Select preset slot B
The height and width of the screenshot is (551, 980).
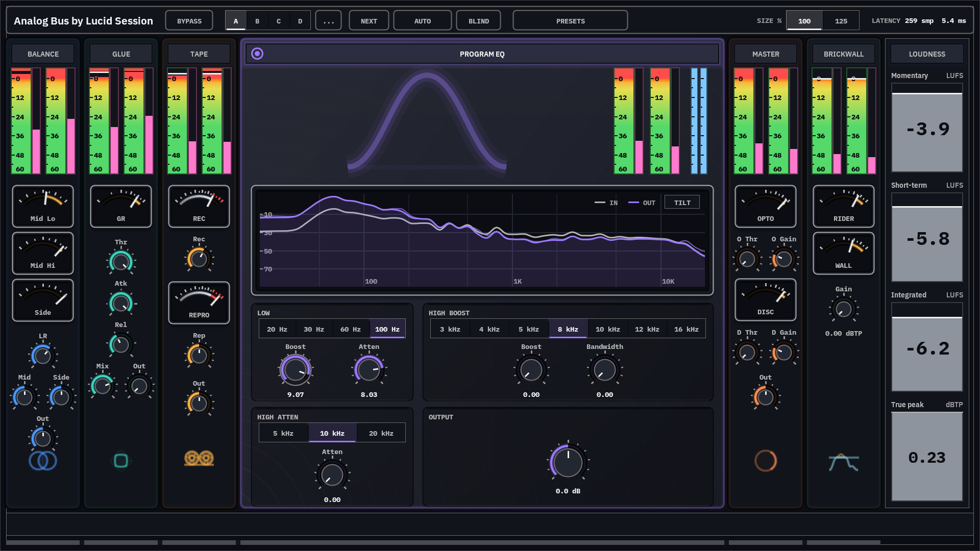point(257,21)
